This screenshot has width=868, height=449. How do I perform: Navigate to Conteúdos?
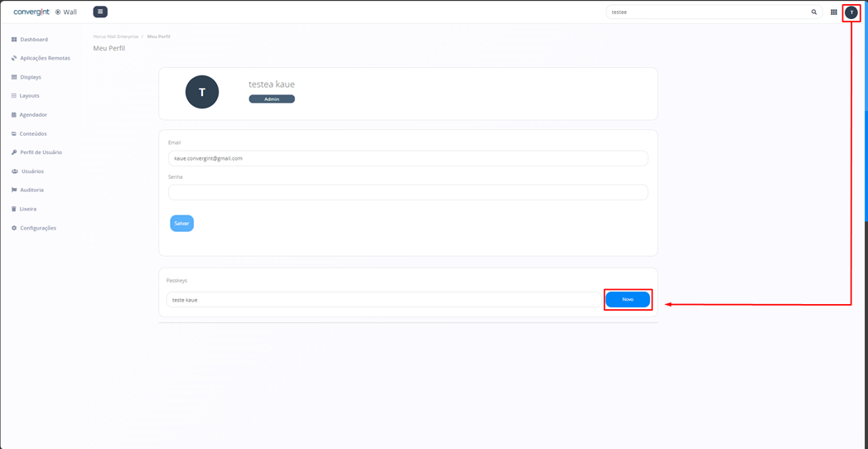(x=32, y=133)
